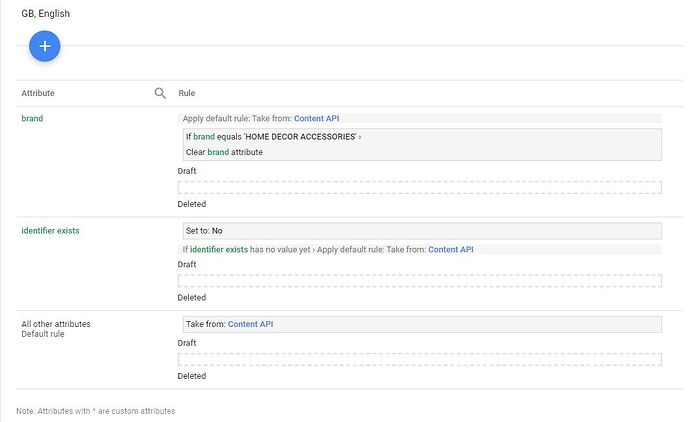Expand chevron after 'HOME DECOR ACCESSORIES'
Image resolution: width=690 pixels, height=422 pixels.
[x=360, y=136]
